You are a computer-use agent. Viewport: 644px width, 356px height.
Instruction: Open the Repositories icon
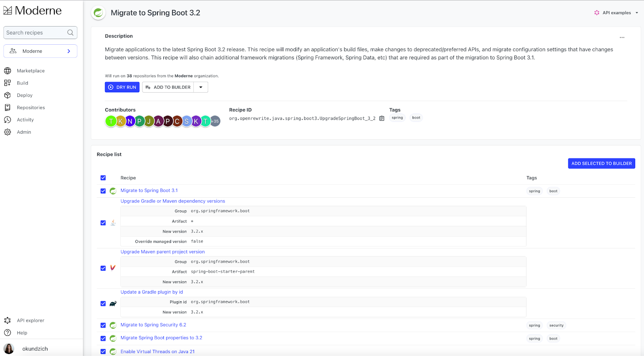click(7, 108)
